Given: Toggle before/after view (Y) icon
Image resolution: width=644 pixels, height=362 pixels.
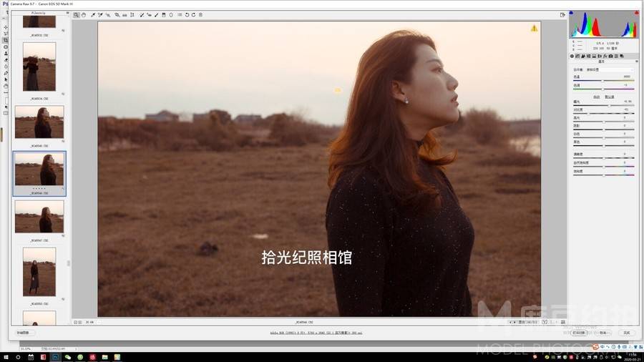Looking at the screenshot, I should pyautogui.click(x=545, y=322).
